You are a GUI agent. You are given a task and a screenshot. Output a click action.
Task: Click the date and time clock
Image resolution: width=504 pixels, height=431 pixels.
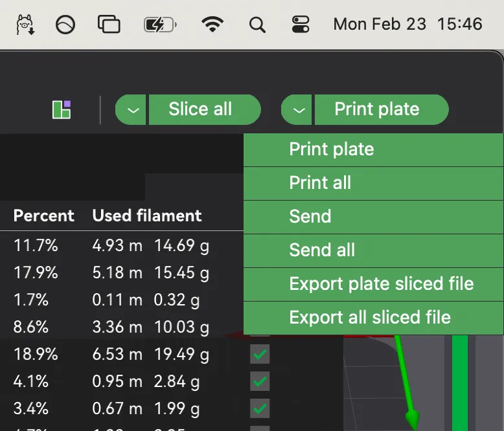[408, 24]
